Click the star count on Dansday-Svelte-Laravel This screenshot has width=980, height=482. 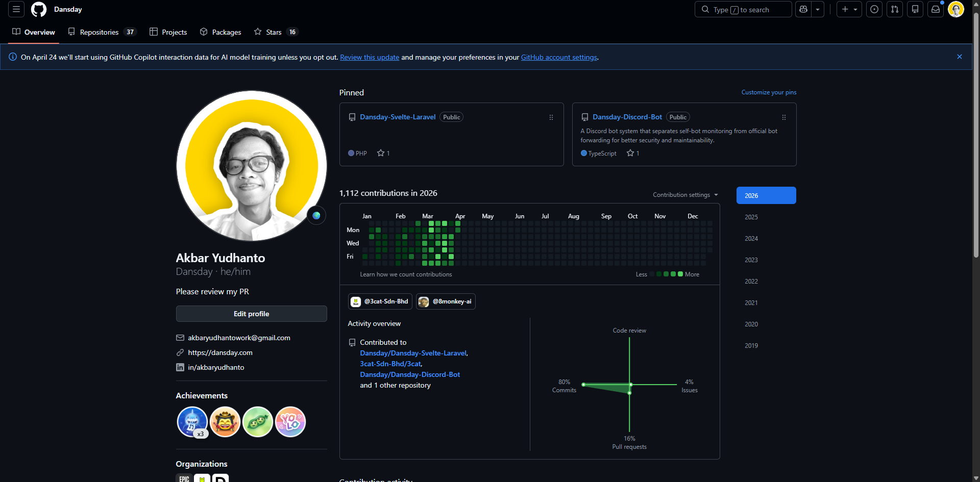pos(383,153)
